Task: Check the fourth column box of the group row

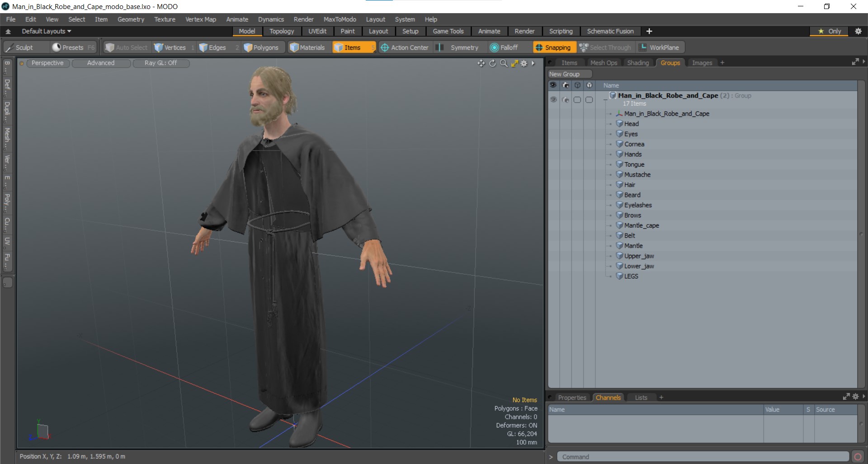Action: click(x=589, y=99)
